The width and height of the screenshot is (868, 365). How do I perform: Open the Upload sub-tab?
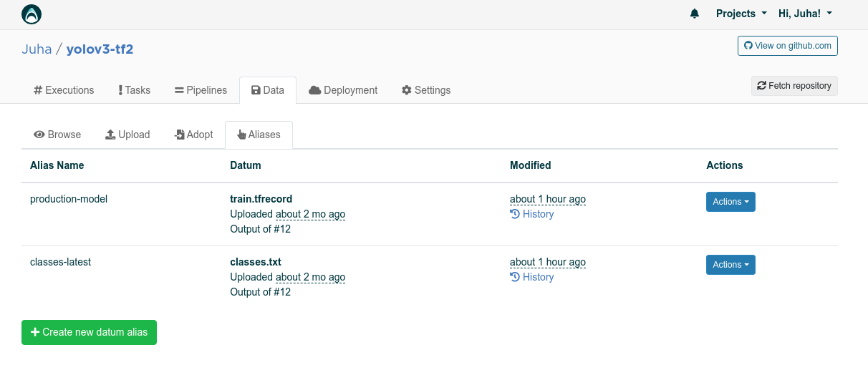coord(127,135)
